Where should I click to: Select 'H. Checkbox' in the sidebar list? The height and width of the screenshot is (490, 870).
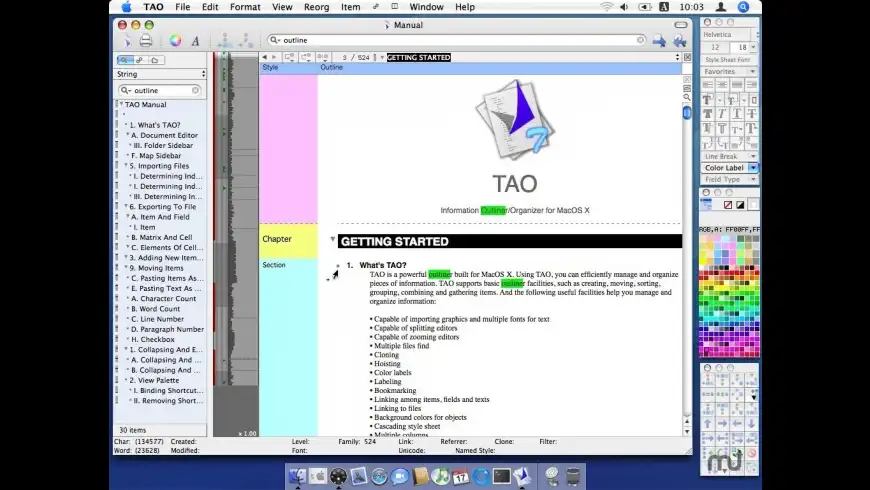pyautogui.click(x=153, y=339)
